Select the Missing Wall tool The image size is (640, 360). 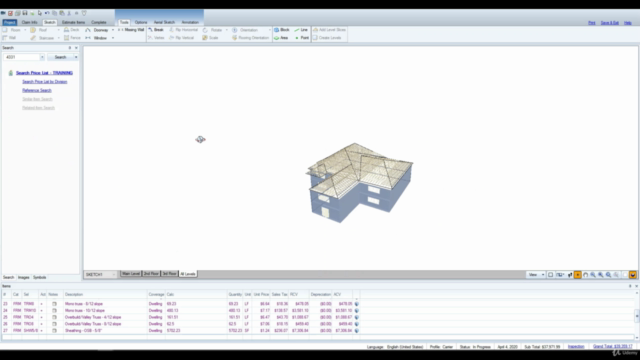coord(131,30)
